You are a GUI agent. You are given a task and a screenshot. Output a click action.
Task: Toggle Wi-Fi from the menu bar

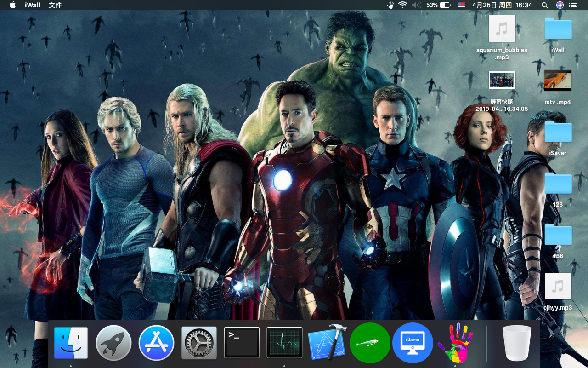(403, 5)
